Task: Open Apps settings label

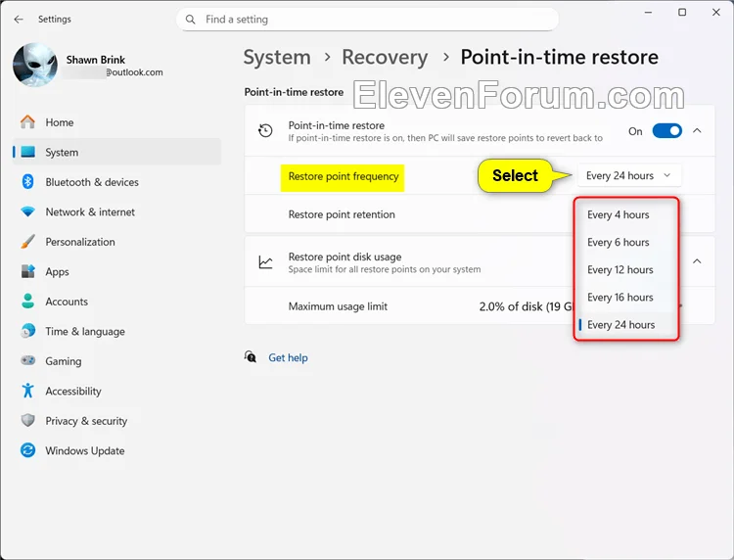Action: click(57, 272)
